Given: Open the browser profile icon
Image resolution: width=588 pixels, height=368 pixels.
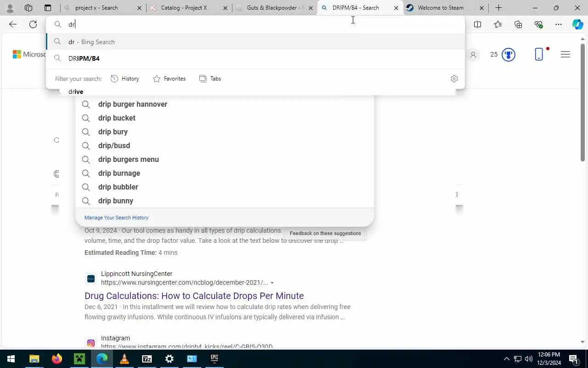Looking at the screenshot, I should pyautogui.click(x=10, y=8).
